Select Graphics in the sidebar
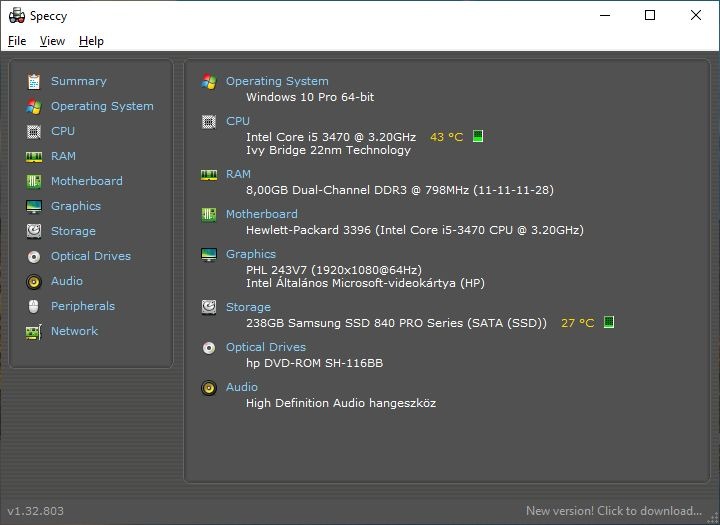The height and width of the screenshot is (525, 720). (x=76, y=206)
